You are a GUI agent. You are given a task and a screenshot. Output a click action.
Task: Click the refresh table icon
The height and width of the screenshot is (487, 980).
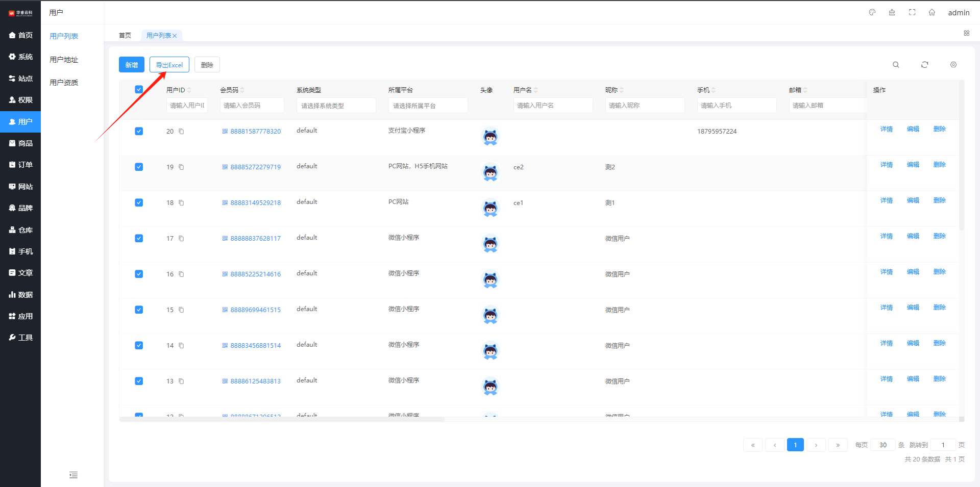tap(924, 65)
